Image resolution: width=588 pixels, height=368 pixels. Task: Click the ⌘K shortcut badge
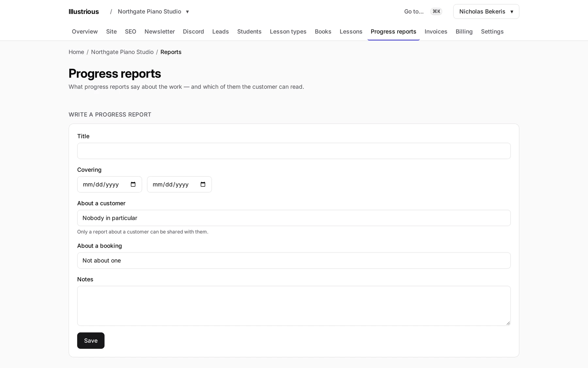tap(436, 11)
